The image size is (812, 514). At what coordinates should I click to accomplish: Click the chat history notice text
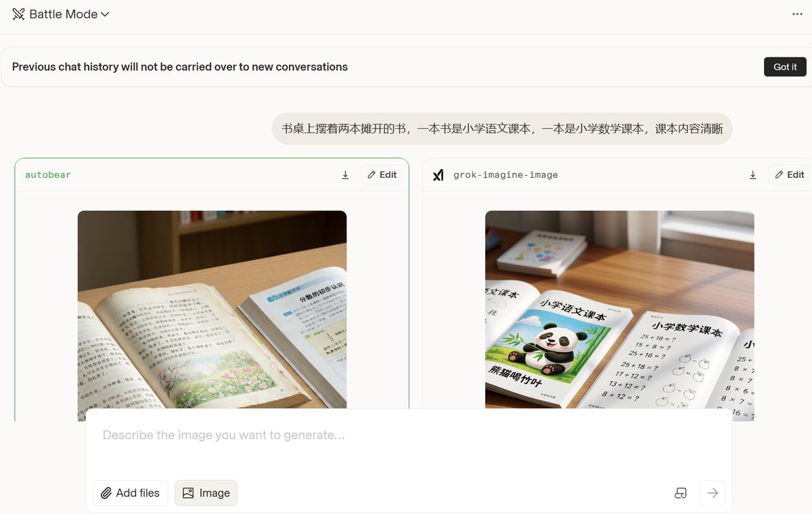tap(180, 67)
